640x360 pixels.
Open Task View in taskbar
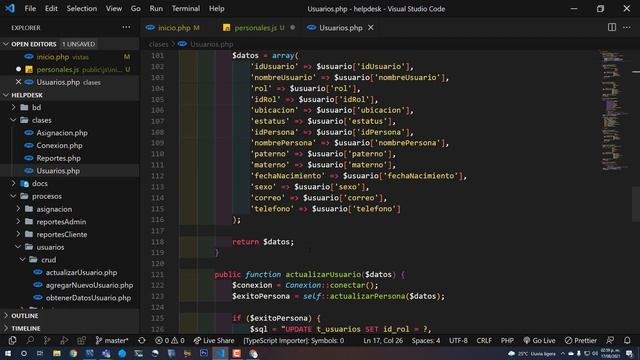click(x=40, y=353)
